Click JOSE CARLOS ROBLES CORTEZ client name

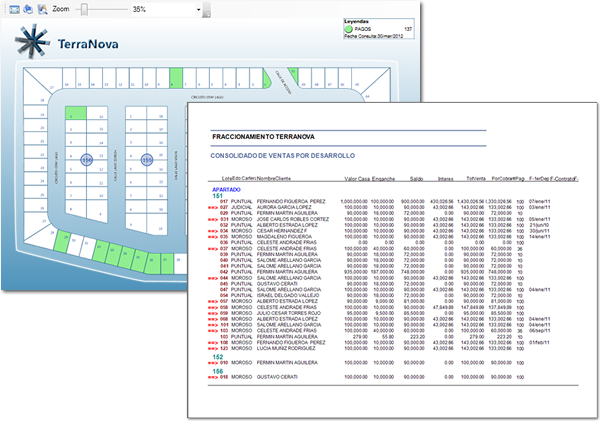pyautogui.click(x=293, y=219)
